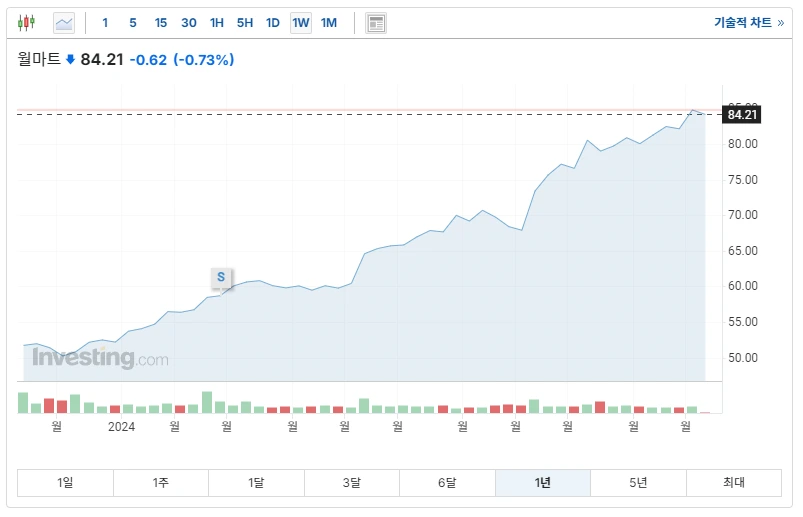Select the 최대 range tab
The height and width of the screenshot is (517, 803).
point(734,482)
